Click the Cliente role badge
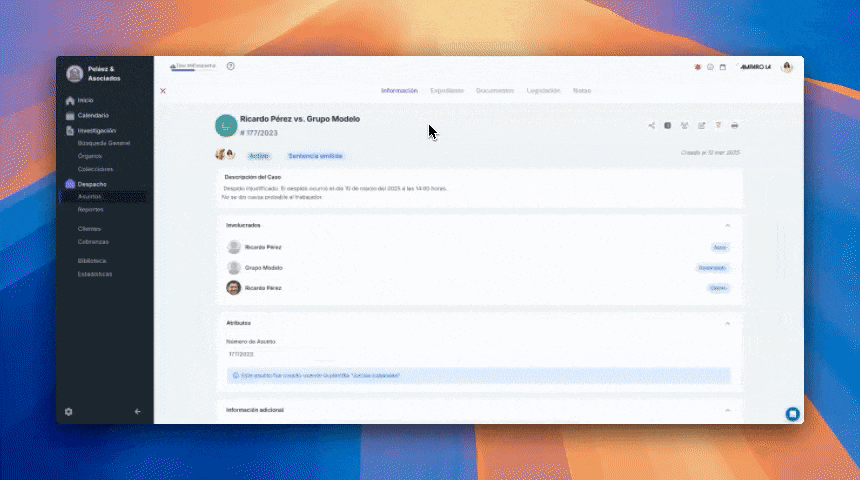Screen dimensions: 860x480 point(718,288)
